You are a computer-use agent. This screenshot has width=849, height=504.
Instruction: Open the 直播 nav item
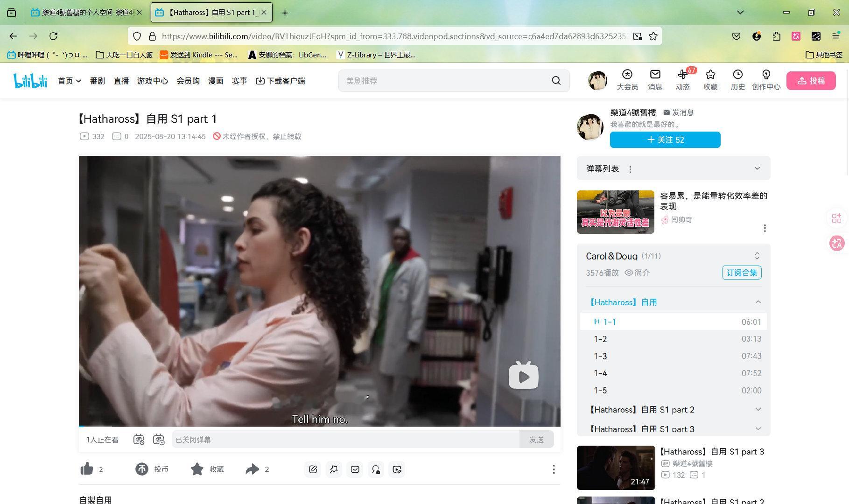tap(121, 81)
